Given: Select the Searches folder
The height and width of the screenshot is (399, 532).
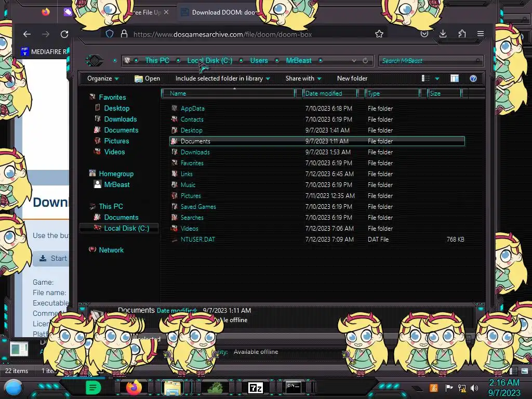Looking at the screenshot, I should (317, 218).
